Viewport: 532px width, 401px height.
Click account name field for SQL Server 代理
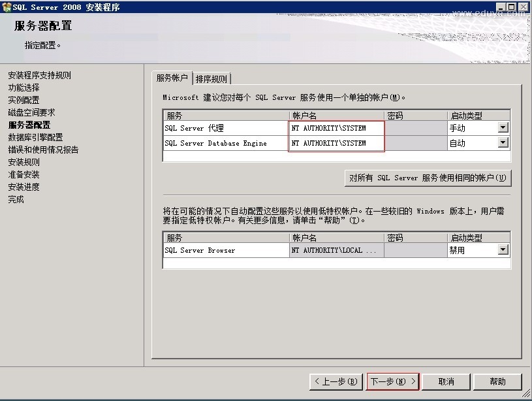point(336,128)
